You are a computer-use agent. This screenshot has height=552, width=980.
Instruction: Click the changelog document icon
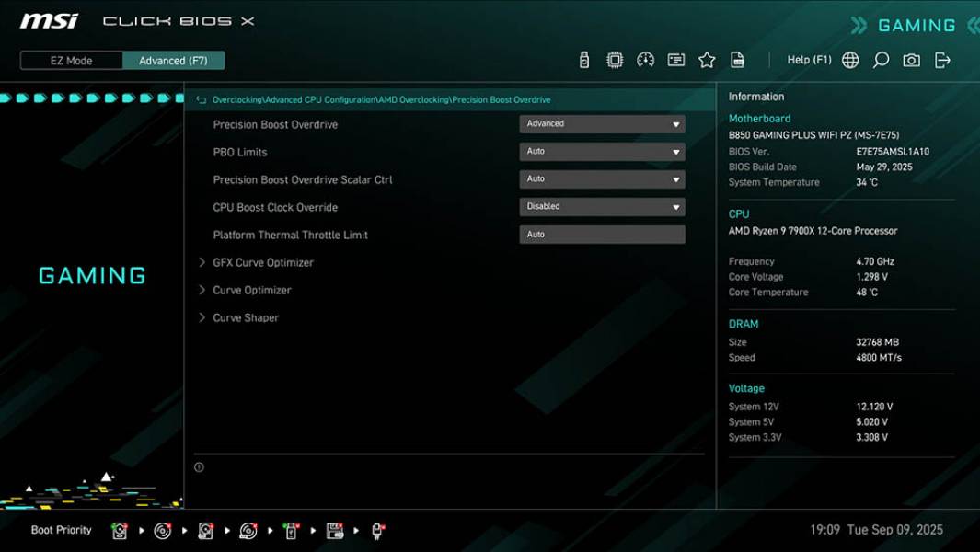[x=738, y=59]
